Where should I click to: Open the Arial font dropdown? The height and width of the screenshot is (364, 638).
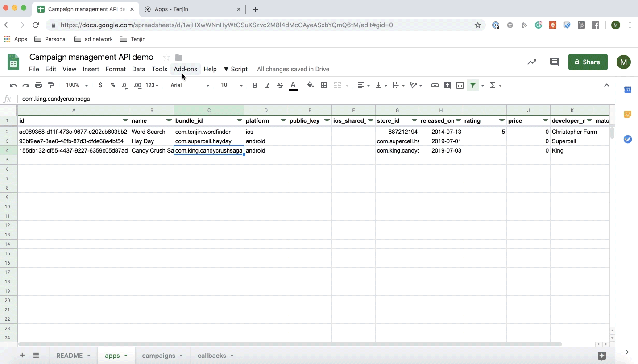pos(190,85)
